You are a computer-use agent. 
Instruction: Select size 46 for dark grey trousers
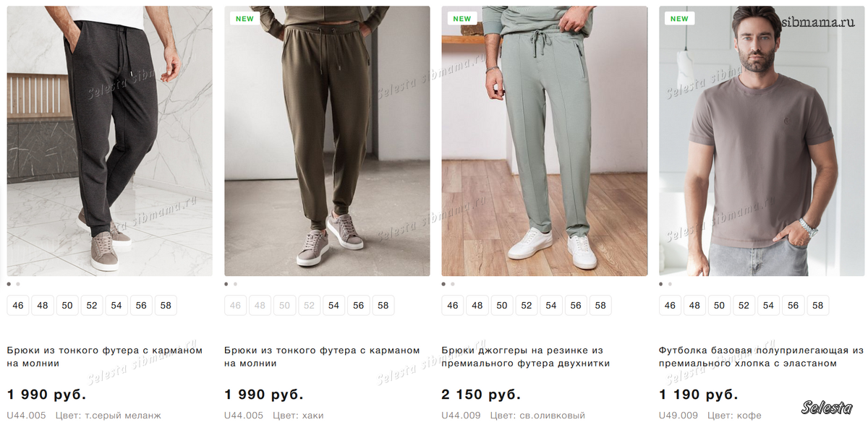point(18,306)
